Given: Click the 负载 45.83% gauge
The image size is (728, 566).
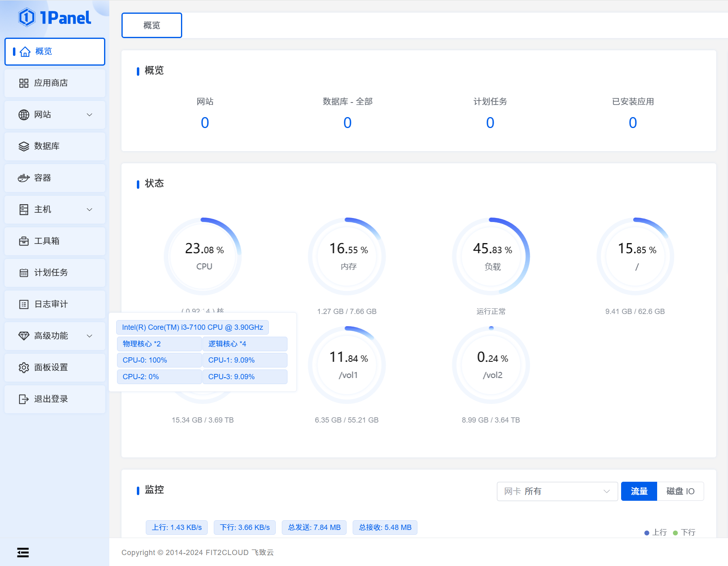Looking at the screenshot, I should click(x=491, y=256).
